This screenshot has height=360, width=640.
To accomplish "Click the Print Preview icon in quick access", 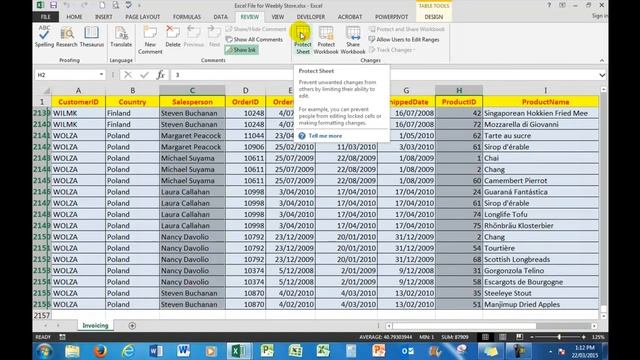I will click(x=116, y=5).
